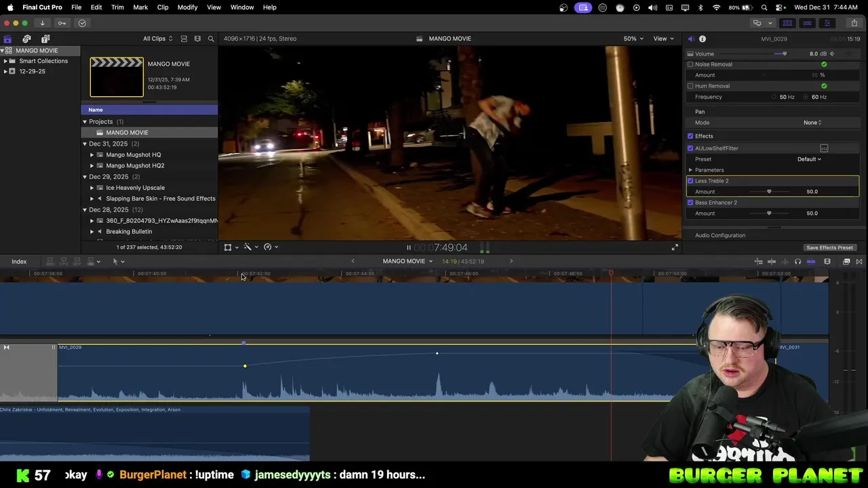Open the Pan Mode None popup
The height and width of the screenshot is (488, 868).
coord(812,123)
